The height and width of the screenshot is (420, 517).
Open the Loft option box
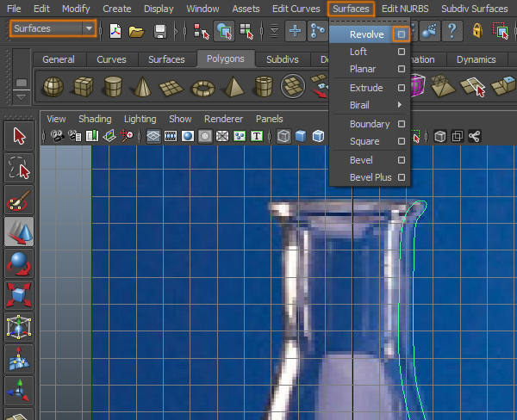tap(401, 52)
